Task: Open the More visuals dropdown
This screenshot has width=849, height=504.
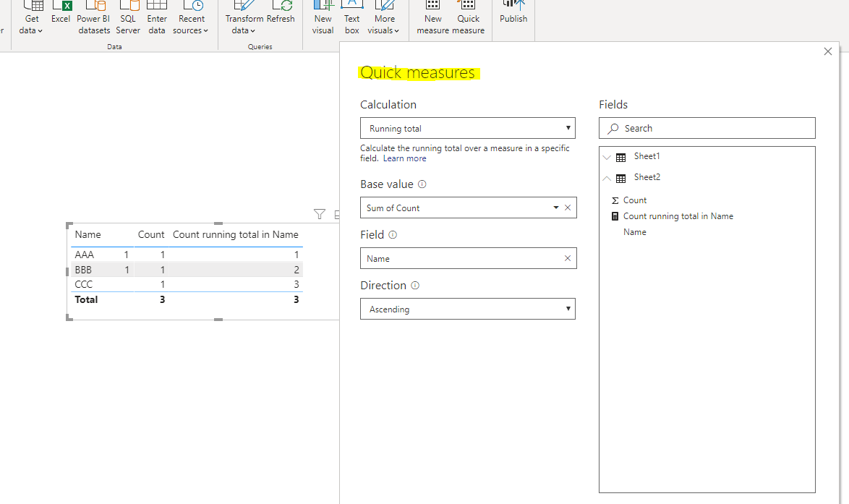Action: tap(384, 18)
